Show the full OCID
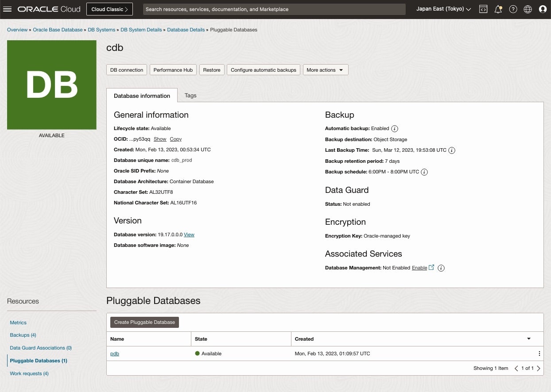 click(x=160, y=139)
